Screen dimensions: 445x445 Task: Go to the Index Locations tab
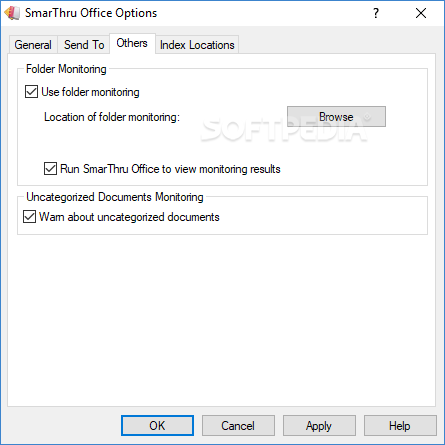197,45
